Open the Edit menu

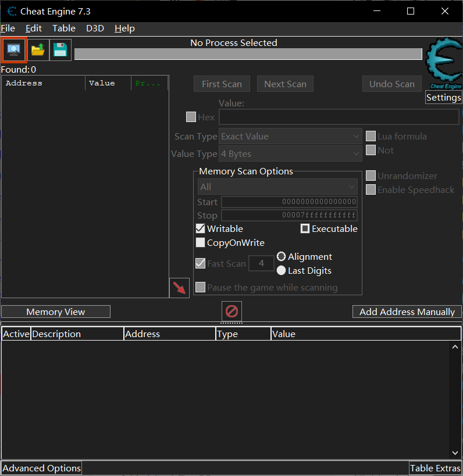34,28
